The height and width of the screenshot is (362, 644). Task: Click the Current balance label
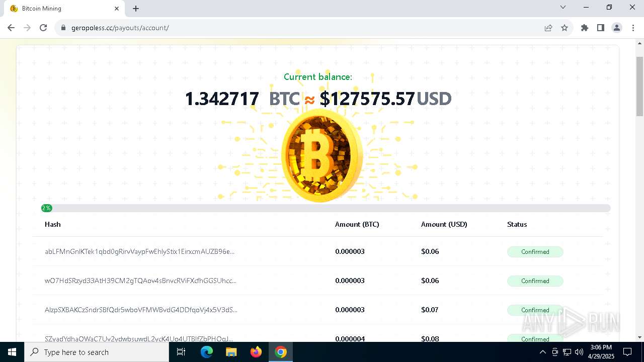point(318,77)
